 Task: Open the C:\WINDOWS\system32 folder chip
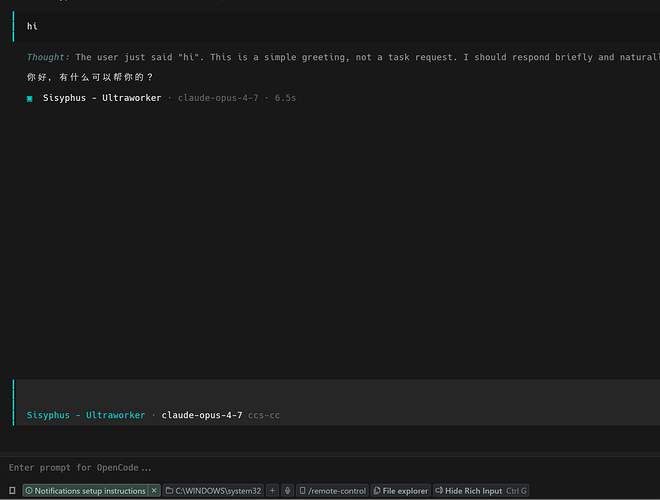click(213, 491)
